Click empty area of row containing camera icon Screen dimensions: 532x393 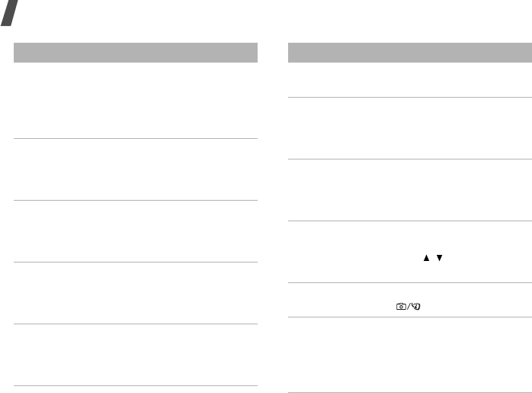(x=339, y=300)
